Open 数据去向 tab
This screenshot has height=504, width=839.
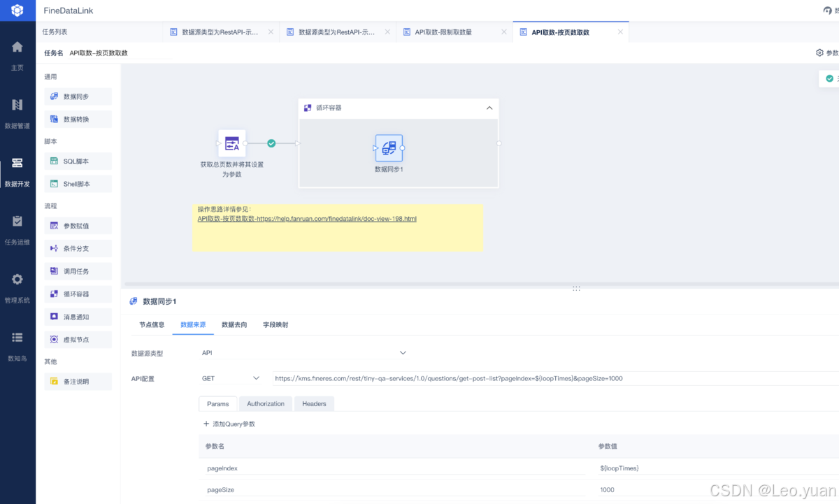pyautogui.click(x=234, y=325)
